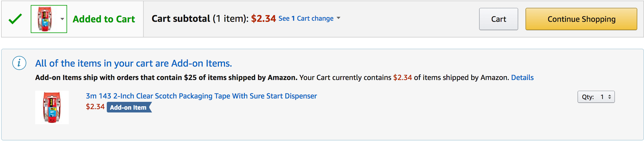The height and width of the screenshot is (141, 644).
Task: Click the Qty stepper arrows
Action: (610, 97)
